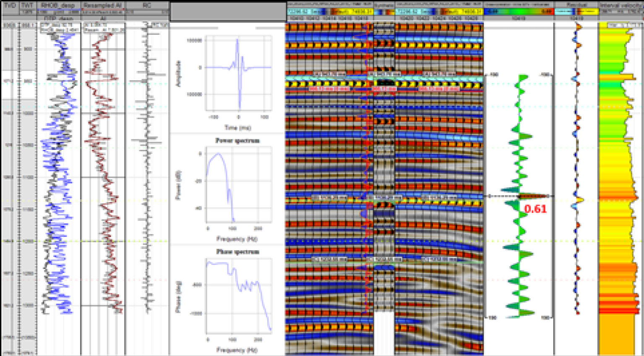
Task: Click the Resampled AI curve legend box
Action: [x=103, y=28]
